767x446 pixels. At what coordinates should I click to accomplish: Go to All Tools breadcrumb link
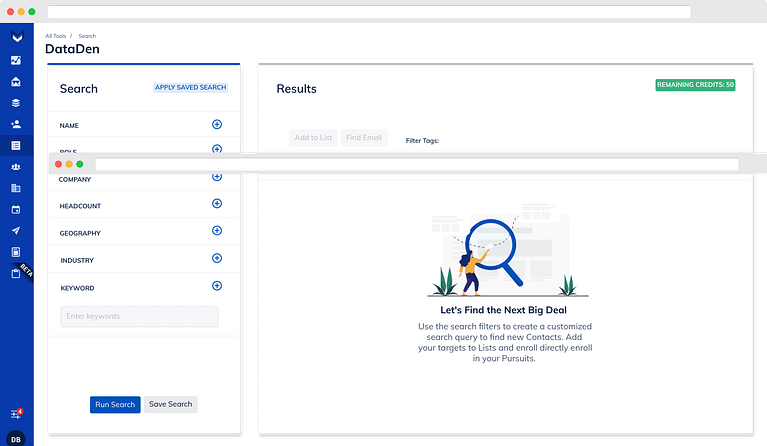click(x=55, y=36)
